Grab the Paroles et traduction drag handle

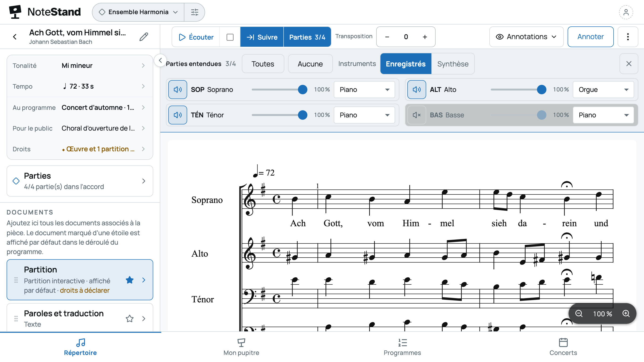point(16,318)
